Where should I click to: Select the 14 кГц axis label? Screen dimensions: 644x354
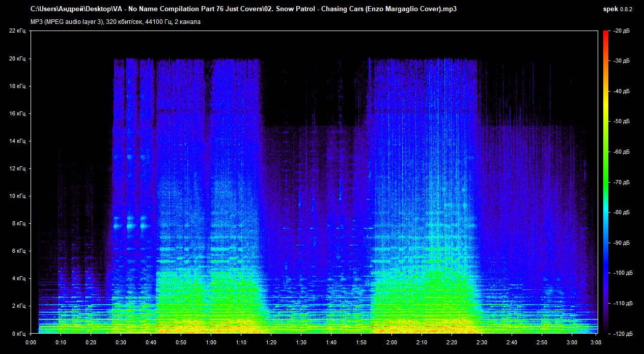tap(17, 141)
